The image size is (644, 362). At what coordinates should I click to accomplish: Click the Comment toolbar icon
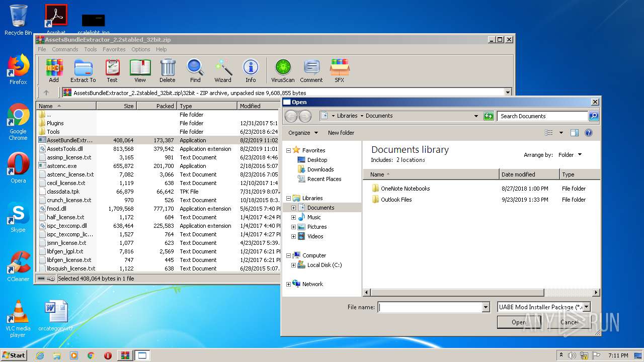point(311,70)
